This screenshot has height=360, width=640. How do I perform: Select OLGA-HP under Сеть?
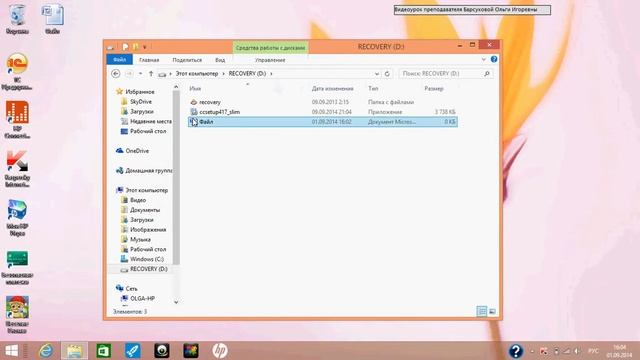click(x=142, y=298)
